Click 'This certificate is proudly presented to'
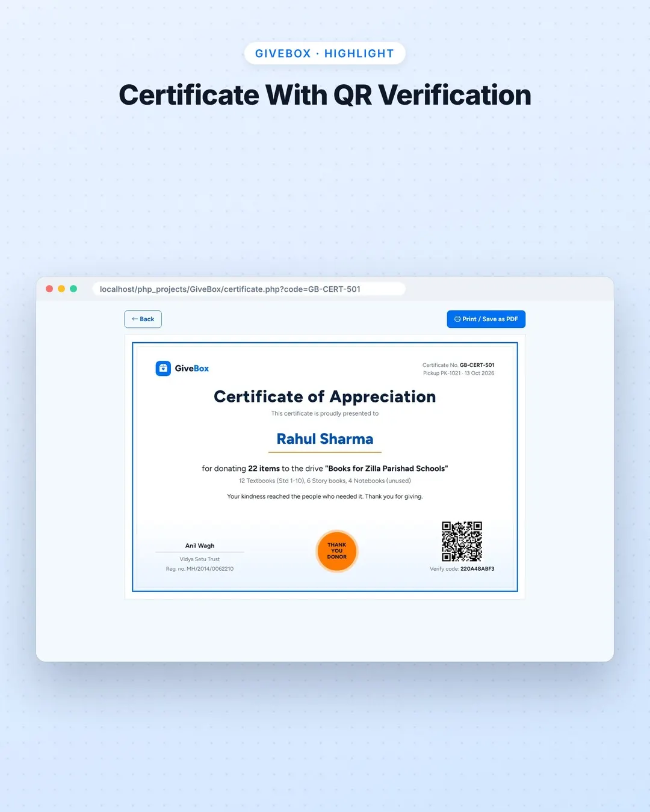650x812 pixels. pyautogui.click(x=325, y=414)
